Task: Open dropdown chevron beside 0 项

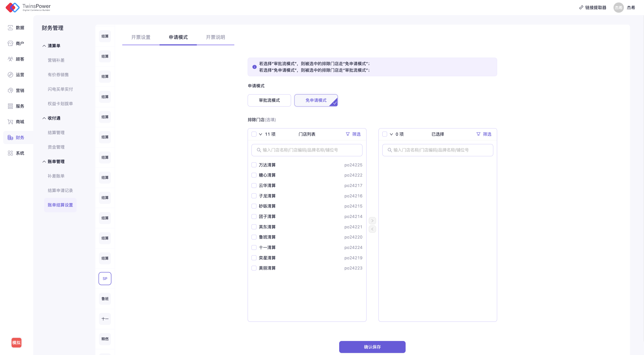Action: pyautogui.click(x=391, y=134)
